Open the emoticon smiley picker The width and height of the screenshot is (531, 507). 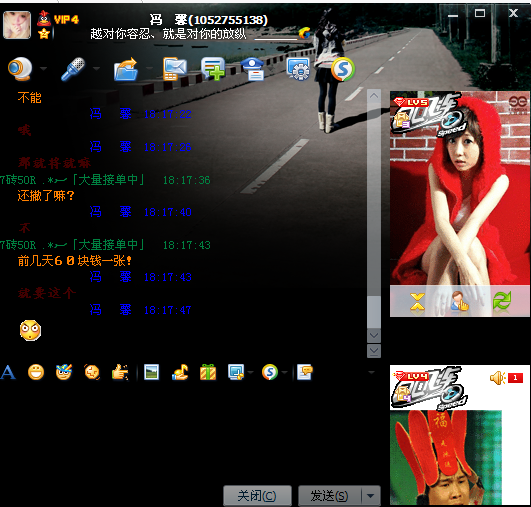(x=36, y=373)
